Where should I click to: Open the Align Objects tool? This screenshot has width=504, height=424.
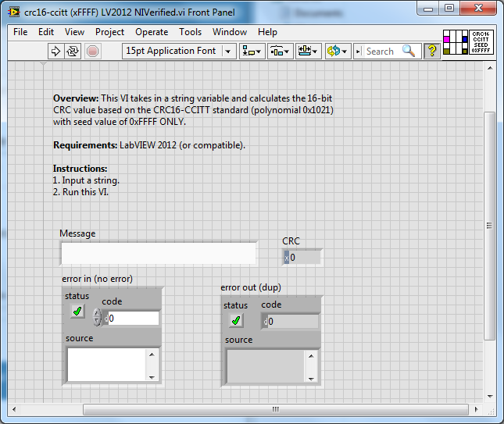[x=252, y=51]
